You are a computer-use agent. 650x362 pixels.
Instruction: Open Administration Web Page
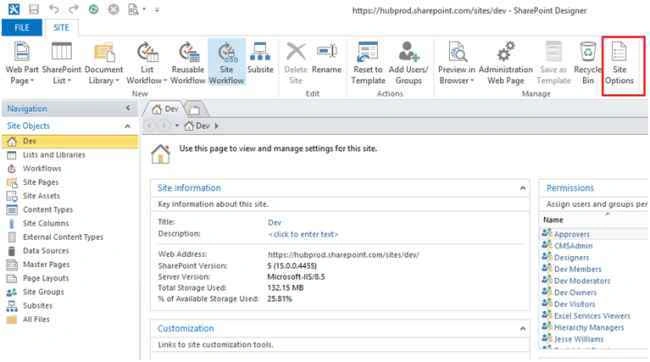506,63
